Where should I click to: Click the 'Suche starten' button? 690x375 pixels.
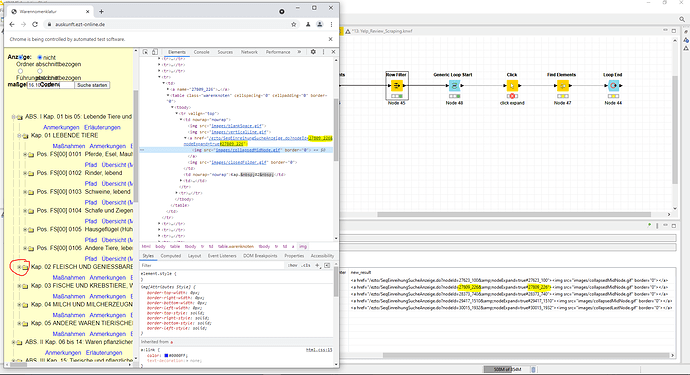tap(92, 85)
